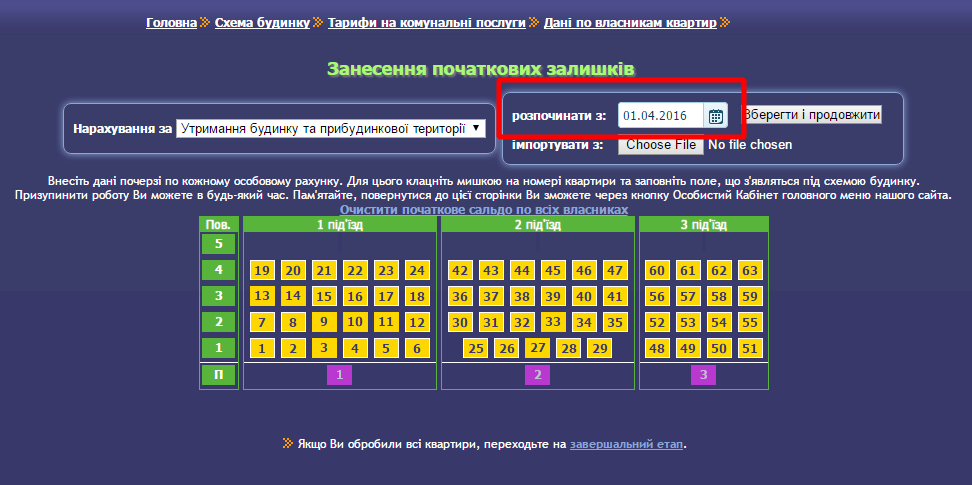The image size is (972, 485).
Task: Follow the 'завершальний етап' link
Action: click(627, 444)
